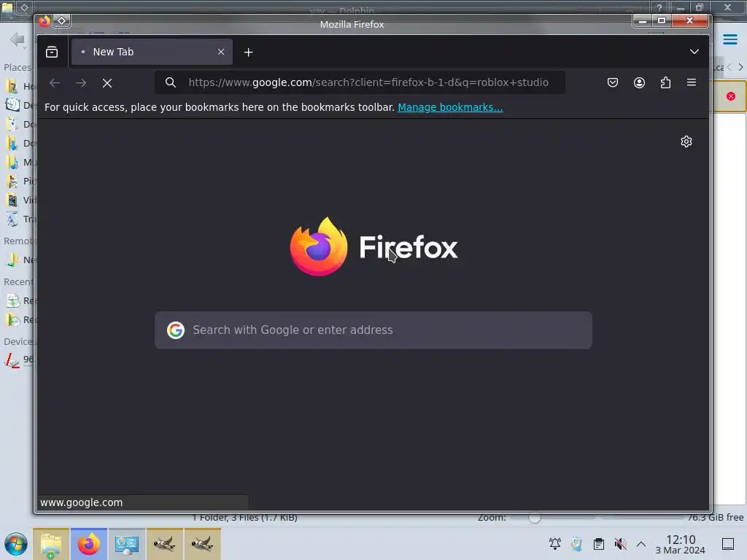Toggle the muted volume tray icon
The image size is (747, 560).
coord(620,543)
